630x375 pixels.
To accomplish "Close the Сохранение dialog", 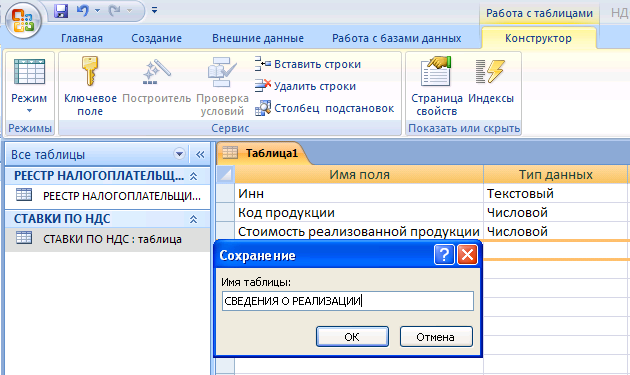I will coord(467,254).
